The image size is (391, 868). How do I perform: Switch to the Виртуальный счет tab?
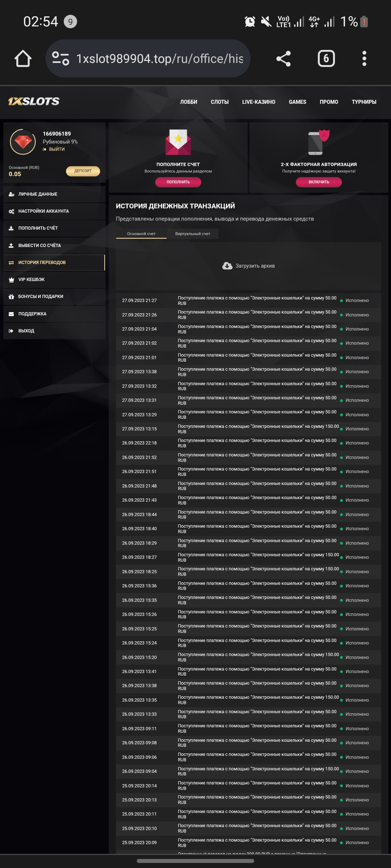193,234
